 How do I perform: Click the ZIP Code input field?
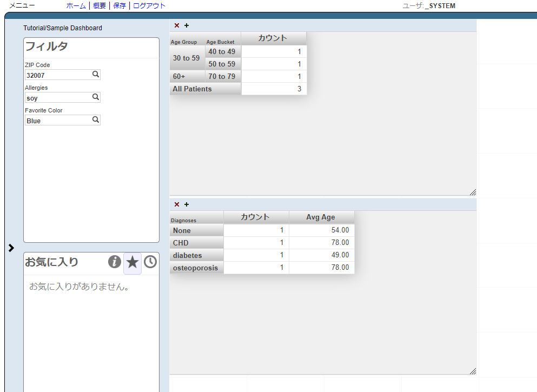57,75
